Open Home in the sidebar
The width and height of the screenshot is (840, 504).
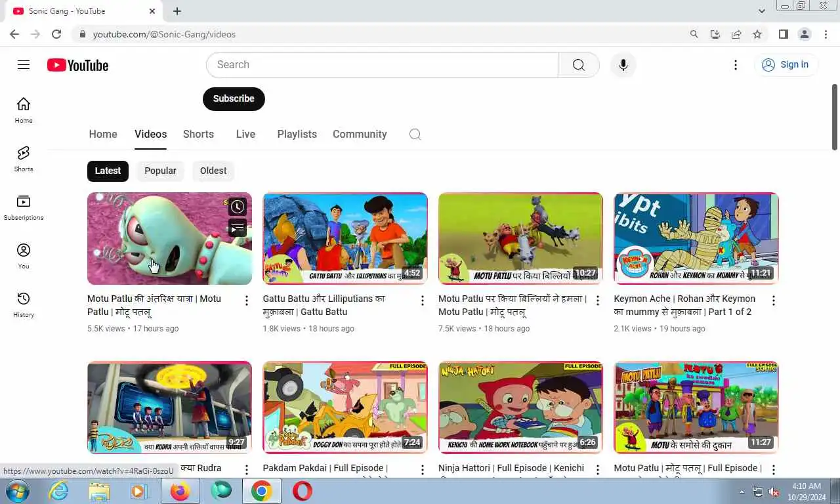[x=24, y=110]
